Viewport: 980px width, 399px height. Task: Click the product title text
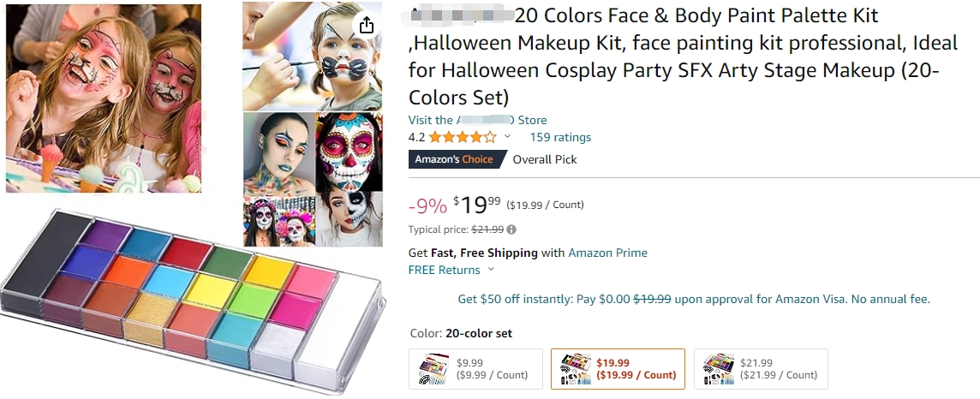[x=683, y=57]
